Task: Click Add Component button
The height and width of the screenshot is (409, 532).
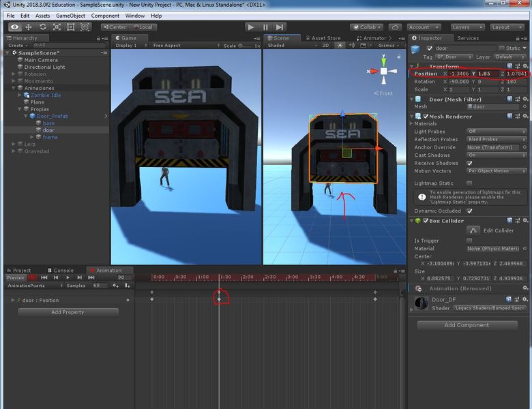Action: (467, 325)
